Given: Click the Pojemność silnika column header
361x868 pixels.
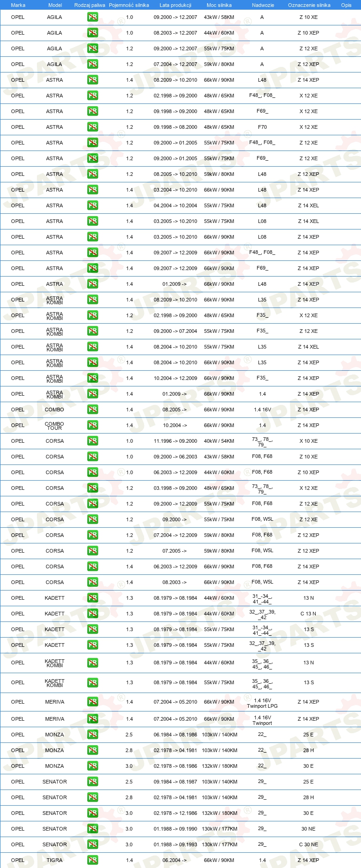Looking at the screenshot, I should click(129, 5).
